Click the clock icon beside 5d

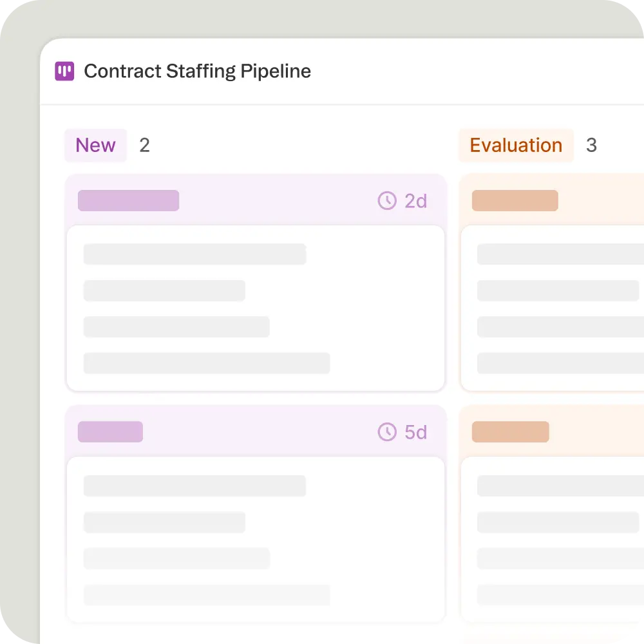pos(386,431)
